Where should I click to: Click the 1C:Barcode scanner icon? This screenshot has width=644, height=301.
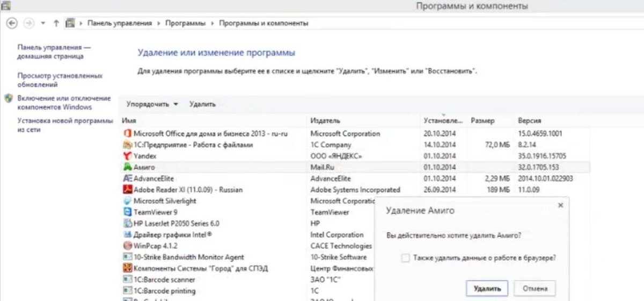point(128,279)
